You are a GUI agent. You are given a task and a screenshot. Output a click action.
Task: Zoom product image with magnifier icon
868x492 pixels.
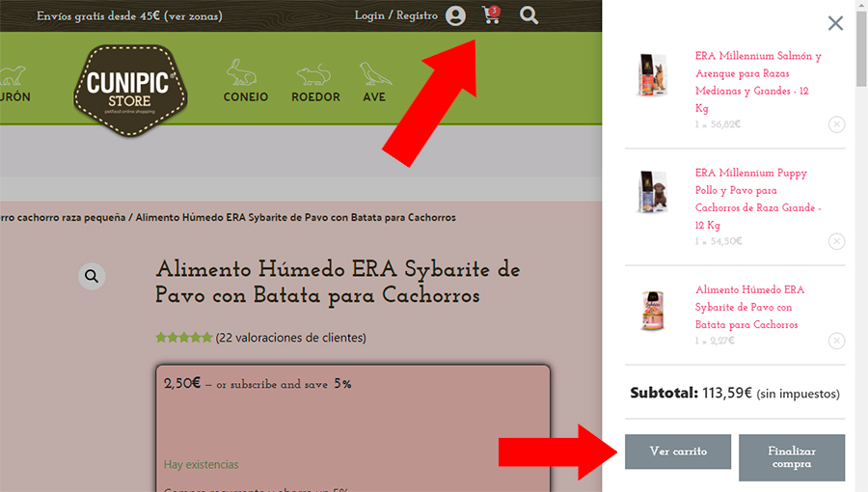[x=92, y=276]
